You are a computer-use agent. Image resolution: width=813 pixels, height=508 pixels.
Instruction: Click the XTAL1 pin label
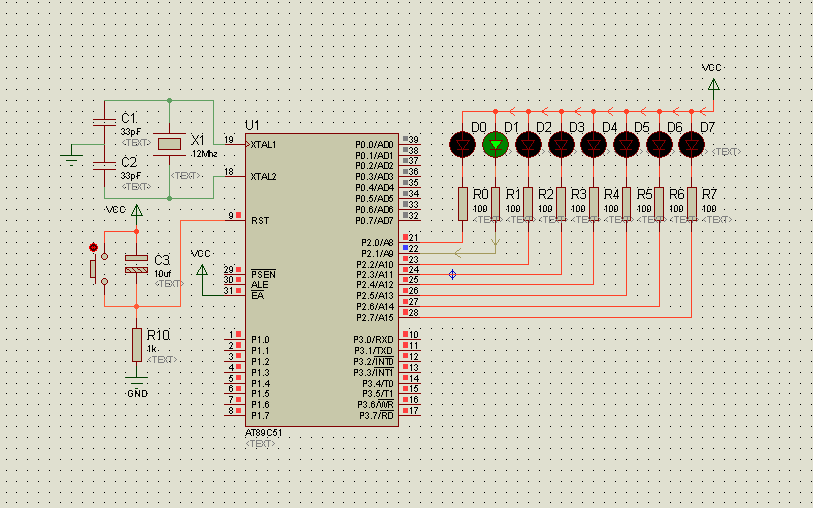pos(263,145)
